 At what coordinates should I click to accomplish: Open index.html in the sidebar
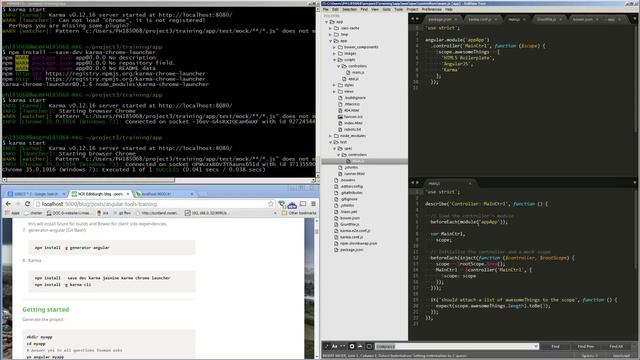pyautogui.click(x=353, y=123)
